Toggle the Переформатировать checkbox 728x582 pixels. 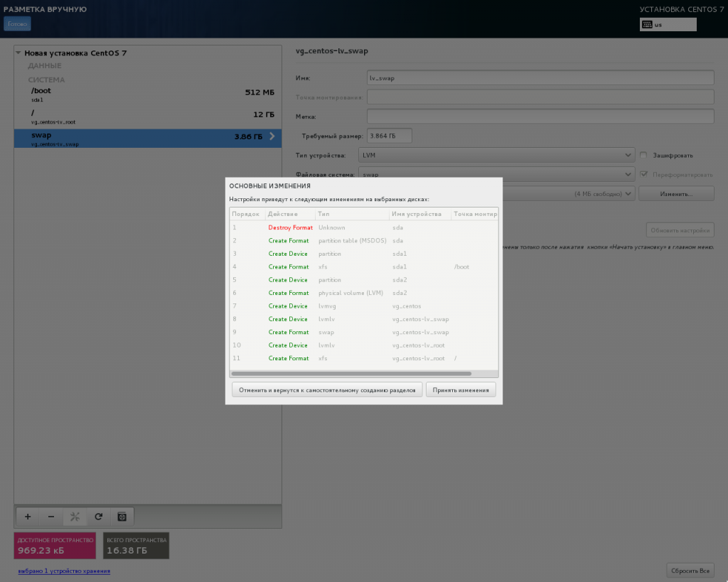(643, 175)
